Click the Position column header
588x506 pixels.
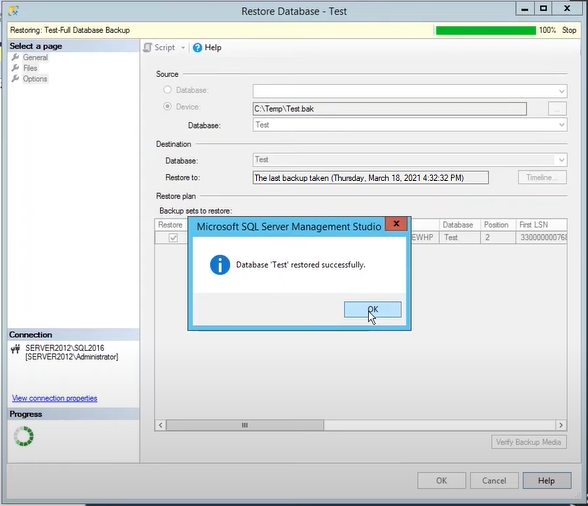click(x=498, y=225)
